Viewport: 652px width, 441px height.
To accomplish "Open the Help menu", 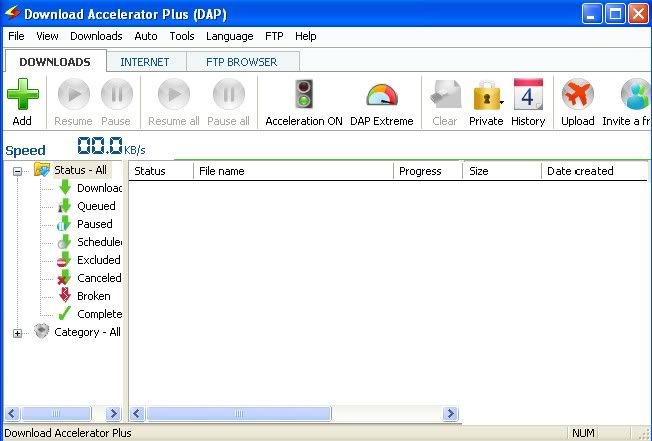I will point(306,36).
